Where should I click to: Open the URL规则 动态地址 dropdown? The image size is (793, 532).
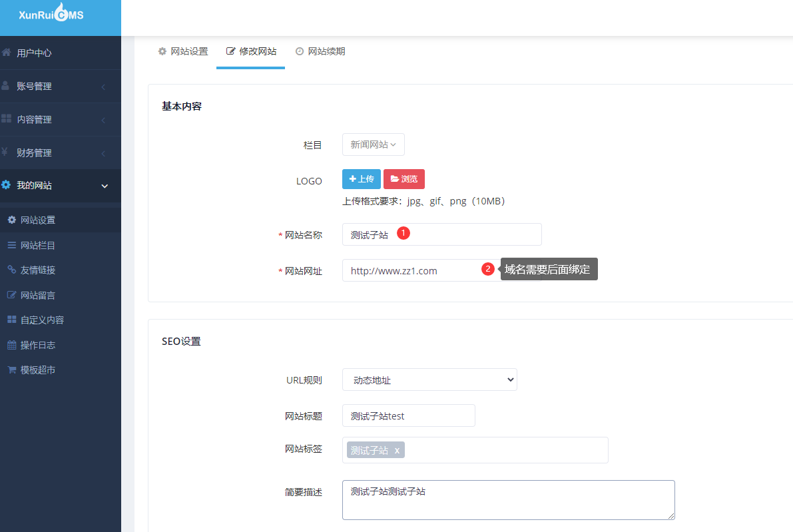point(429,380)
